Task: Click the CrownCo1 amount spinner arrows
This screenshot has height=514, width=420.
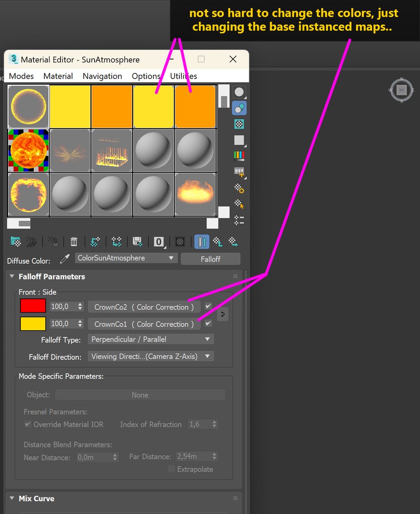Action: [x=80, y=324]
